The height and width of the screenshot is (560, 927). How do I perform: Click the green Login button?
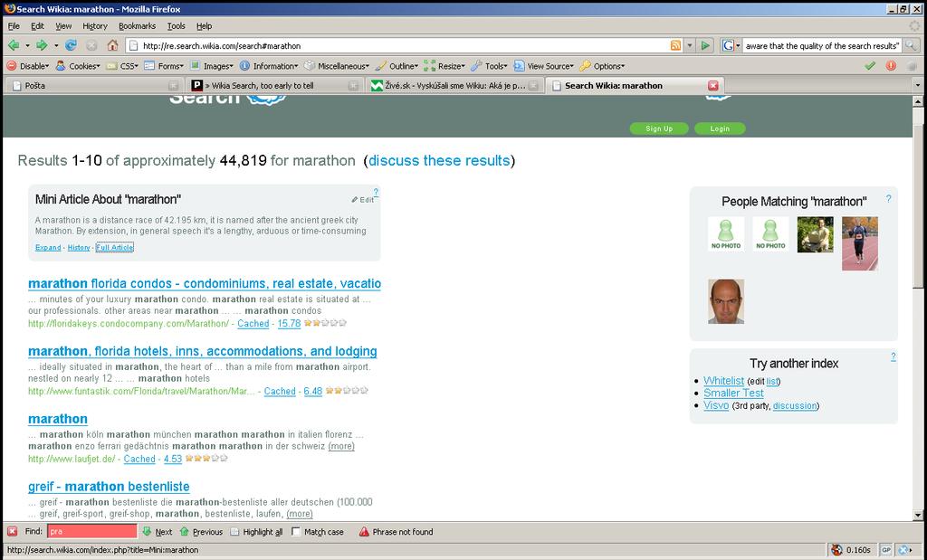720,128
